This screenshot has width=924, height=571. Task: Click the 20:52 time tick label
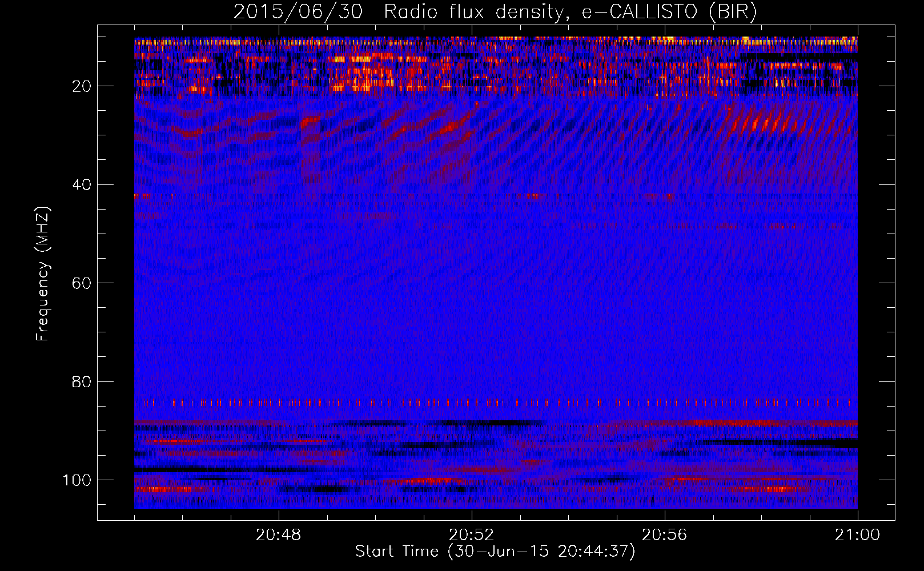(x=472, y=535)
